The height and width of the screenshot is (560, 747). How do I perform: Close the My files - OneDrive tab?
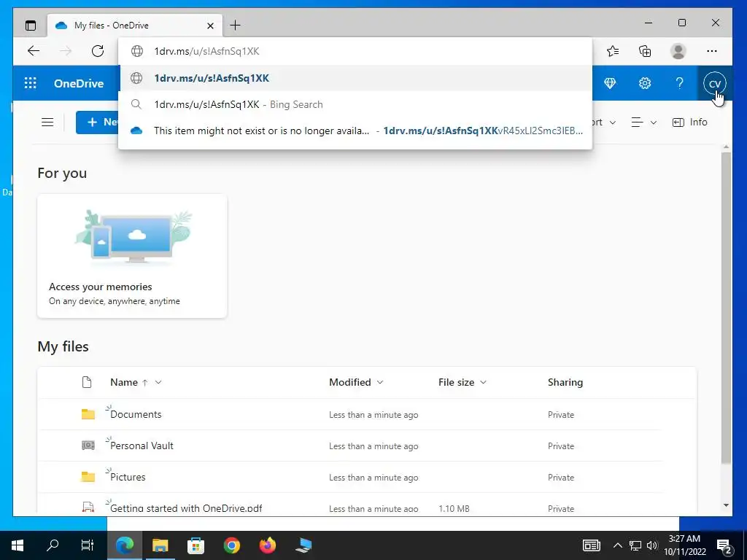pos(210,26)
